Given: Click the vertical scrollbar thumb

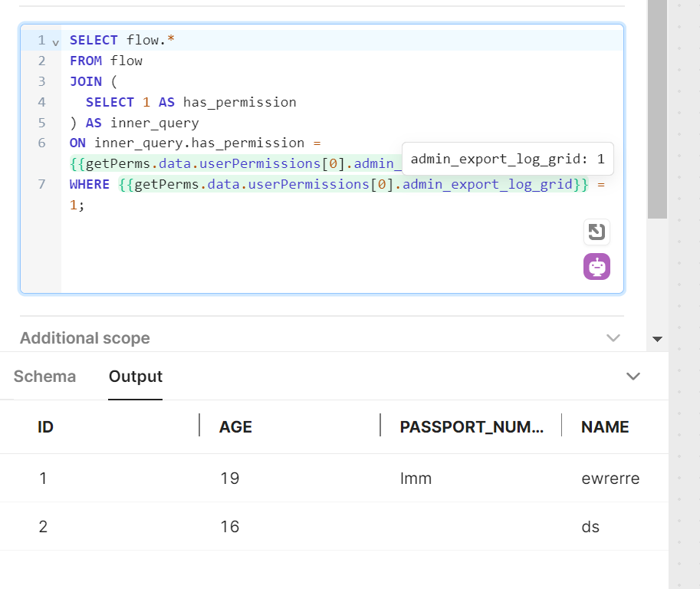Looking at the screenshot, I should (x=657, y=109).
